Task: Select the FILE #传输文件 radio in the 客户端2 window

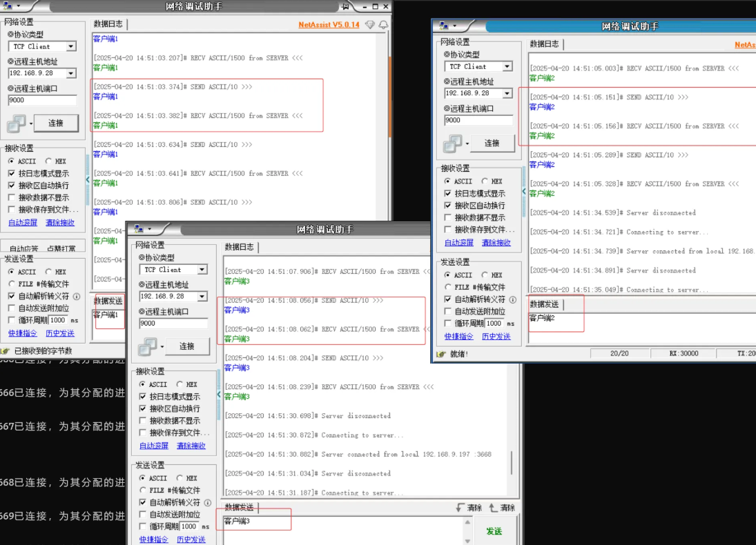Action: 448,287
